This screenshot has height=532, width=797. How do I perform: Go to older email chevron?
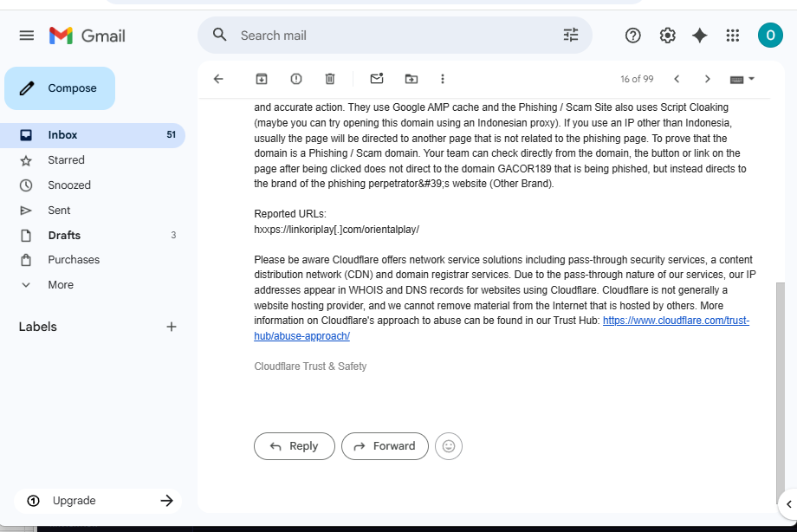[707, 79]
